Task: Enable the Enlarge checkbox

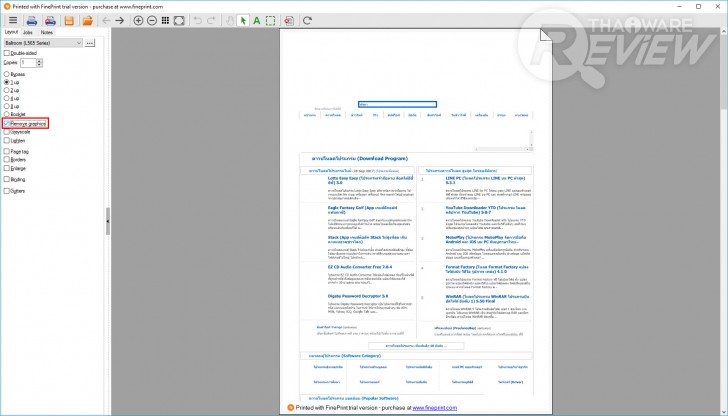Action: click(6, 168)
